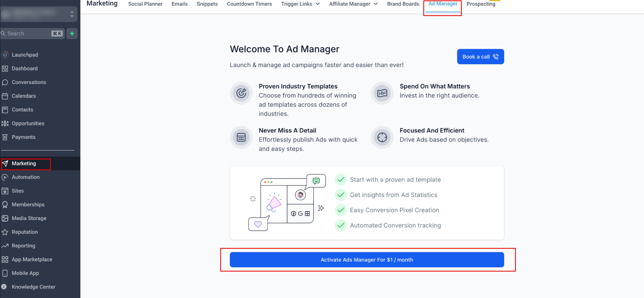Click the green lightning bolt quick-action icon
Screen dimensions: 644x298
72,33
